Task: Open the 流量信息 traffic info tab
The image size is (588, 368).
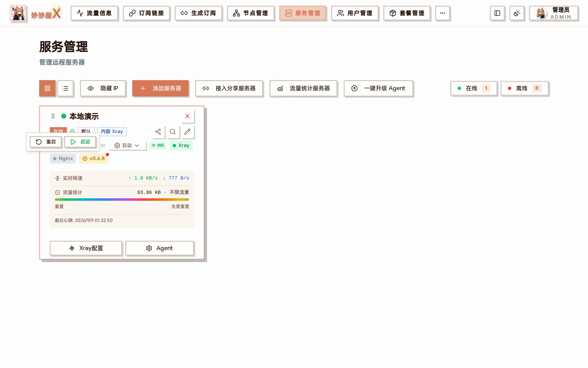Action: coord(94,13)
